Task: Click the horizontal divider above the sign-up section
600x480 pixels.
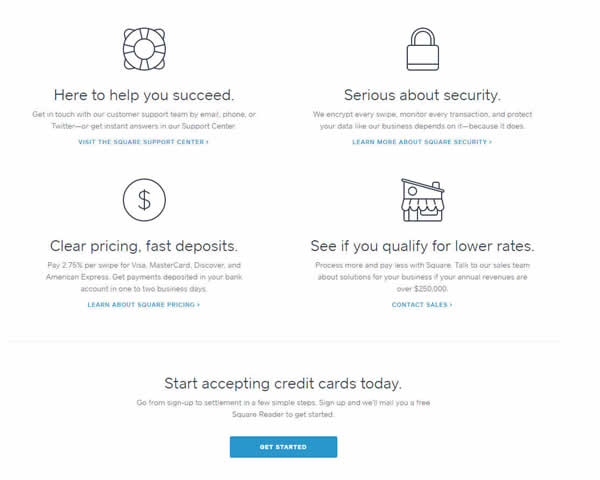Action: 284,340
